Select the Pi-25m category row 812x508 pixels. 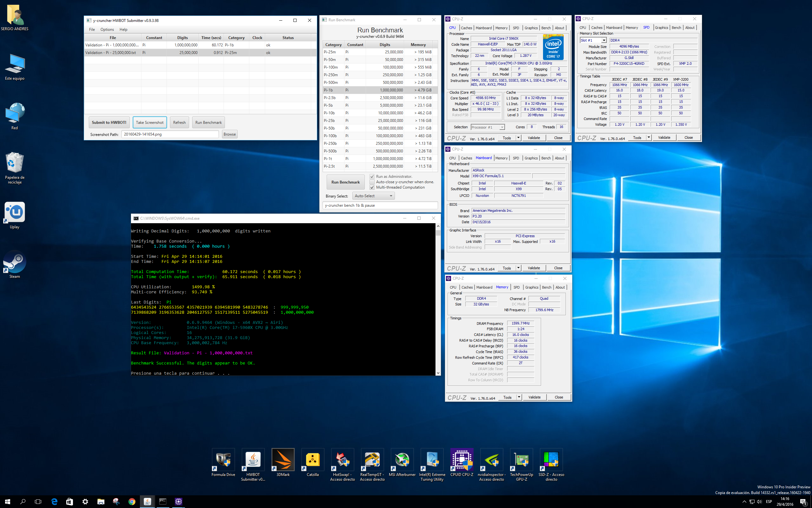coord(380,52)
